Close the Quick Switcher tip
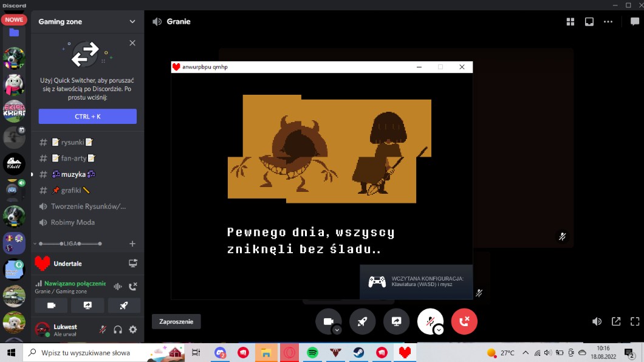 coord(132,43)
